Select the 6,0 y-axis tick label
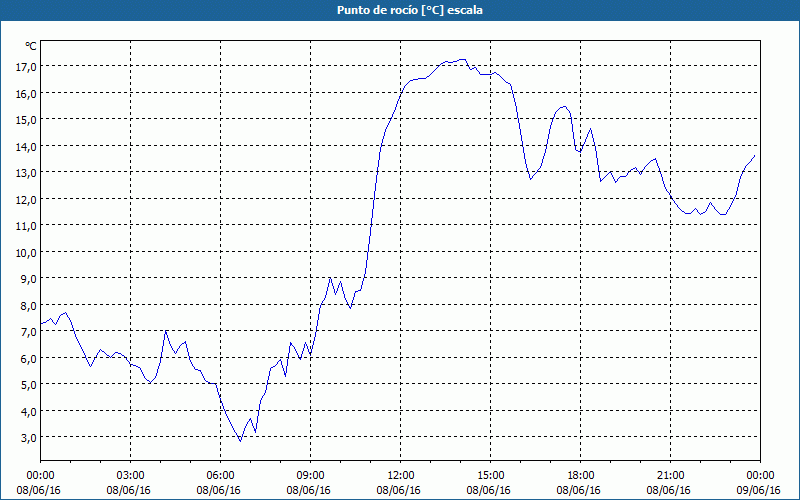This screenshot has width=800, height=500. (28, 359)
